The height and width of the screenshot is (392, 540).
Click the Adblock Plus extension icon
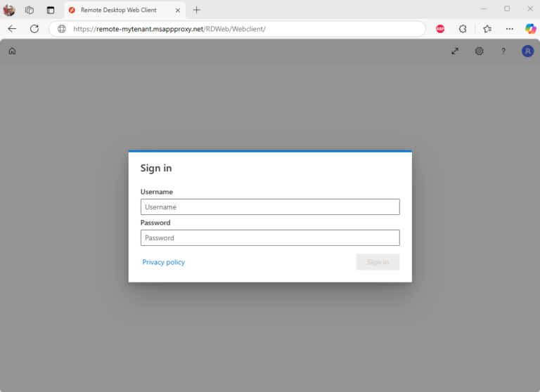click(x=440, y=29)
